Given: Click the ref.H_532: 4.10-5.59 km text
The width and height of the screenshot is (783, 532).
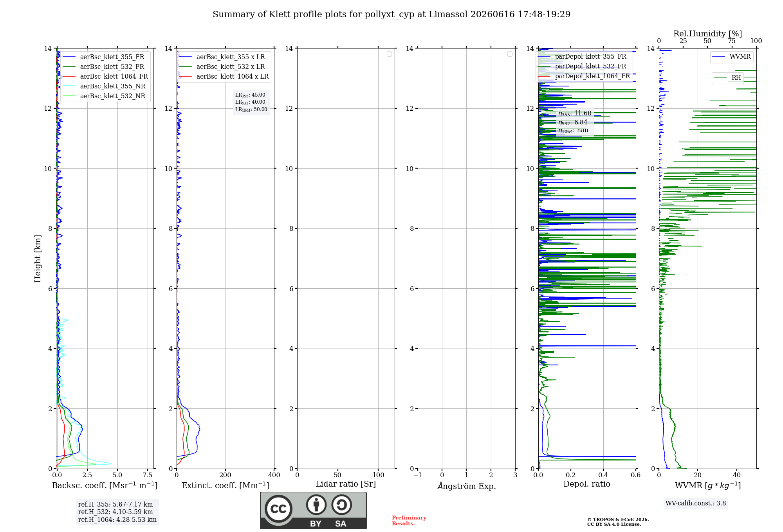Looking at the screenshot, I should pos(115,512).
